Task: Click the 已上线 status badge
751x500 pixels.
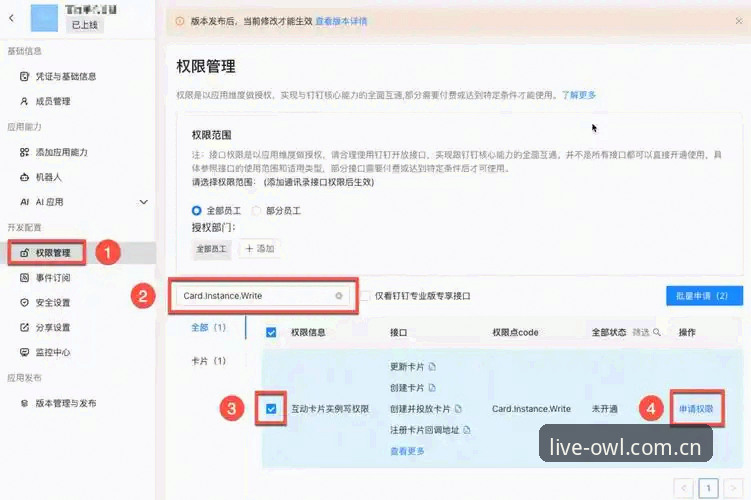Action: pyautogui.click(x=84, y=25)
